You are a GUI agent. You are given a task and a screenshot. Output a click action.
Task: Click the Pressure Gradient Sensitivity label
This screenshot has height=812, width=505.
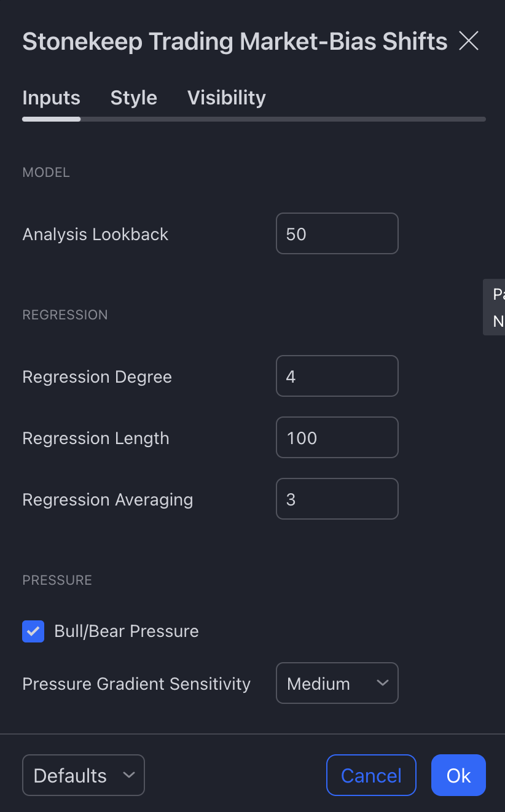[136, 684]
